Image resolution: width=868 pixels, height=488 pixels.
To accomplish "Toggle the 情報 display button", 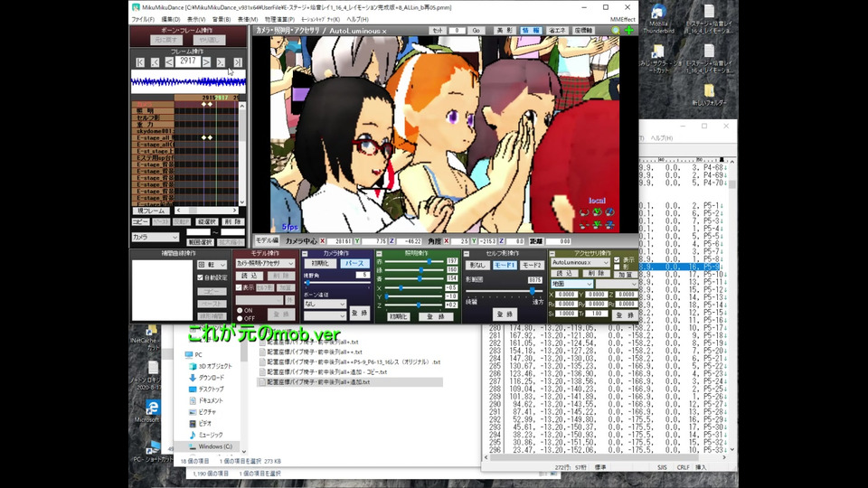I will coord(530,31).
